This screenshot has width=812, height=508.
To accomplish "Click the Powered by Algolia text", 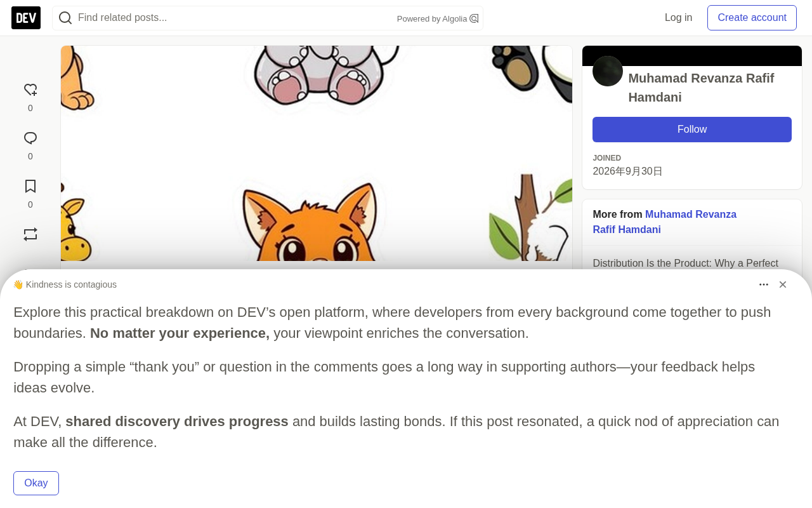I will [432, 19].
